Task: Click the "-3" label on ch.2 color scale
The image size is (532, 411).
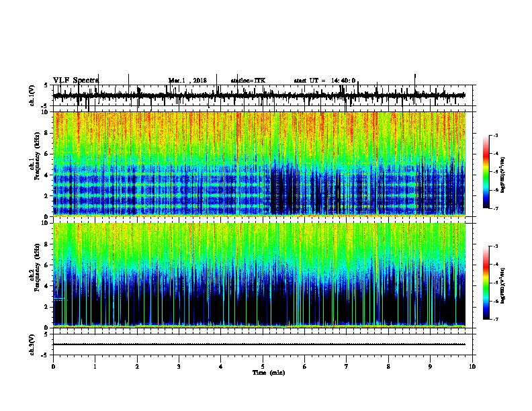Action: click(x=495, y=246)
